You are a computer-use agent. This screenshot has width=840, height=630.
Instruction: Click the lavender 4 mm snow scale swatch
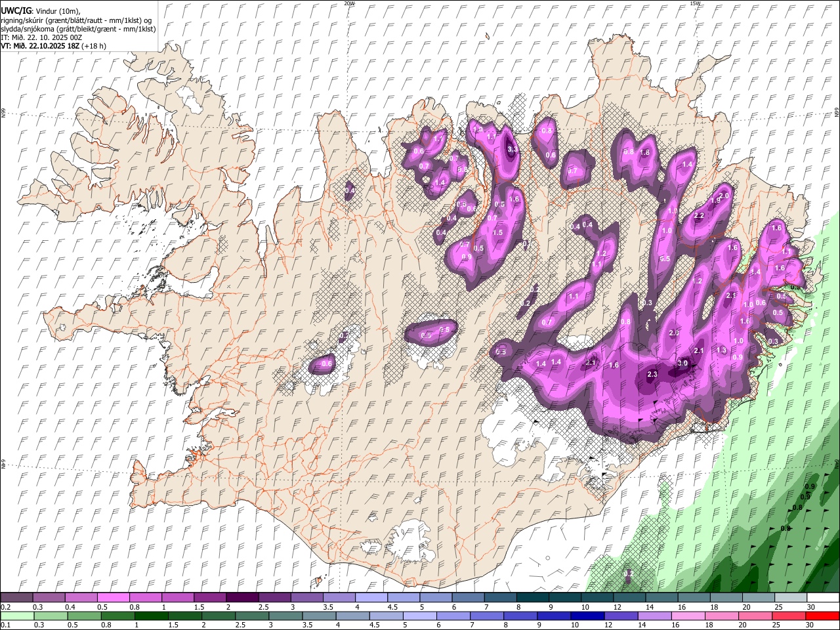click(x=371, y=597)
